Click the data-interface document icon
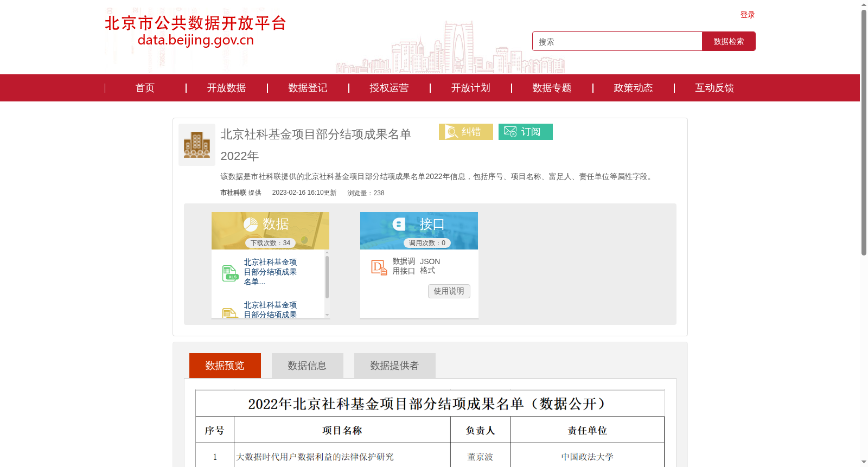This screenshot has height=467, width=868. (x=379, y=267)
